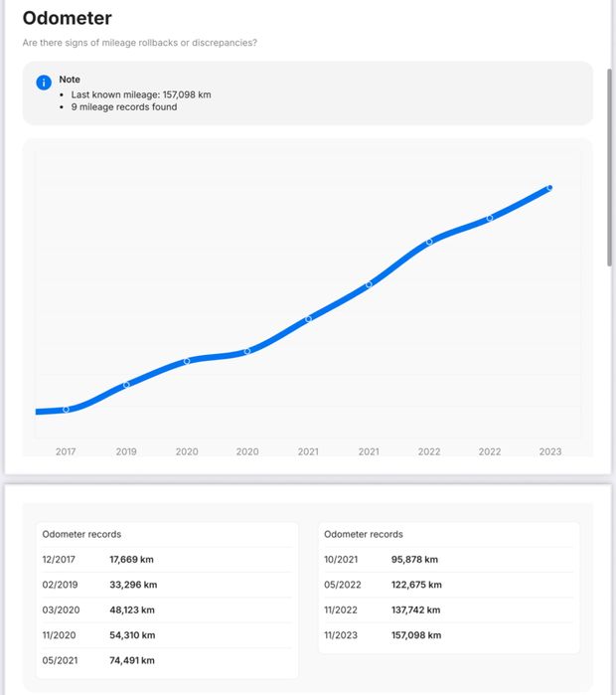
Task: Select the chart data point above 2017
Action: 67,410
